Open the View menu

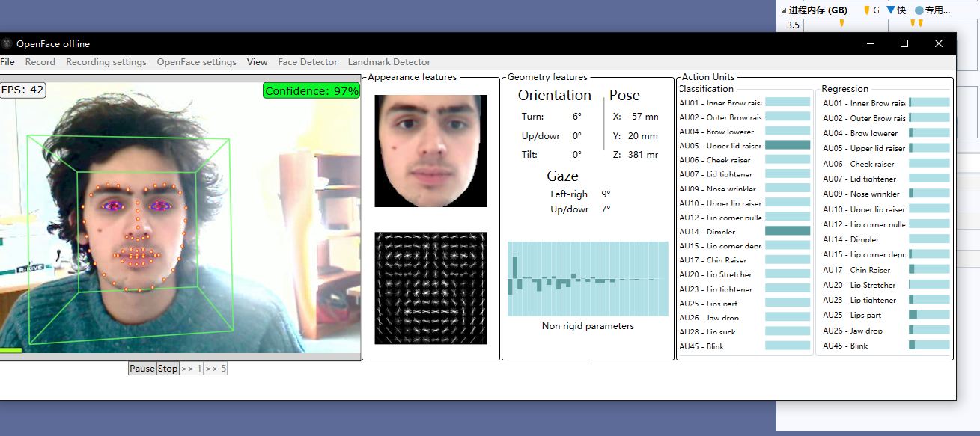pyautogui.click(x=257, y=61)
